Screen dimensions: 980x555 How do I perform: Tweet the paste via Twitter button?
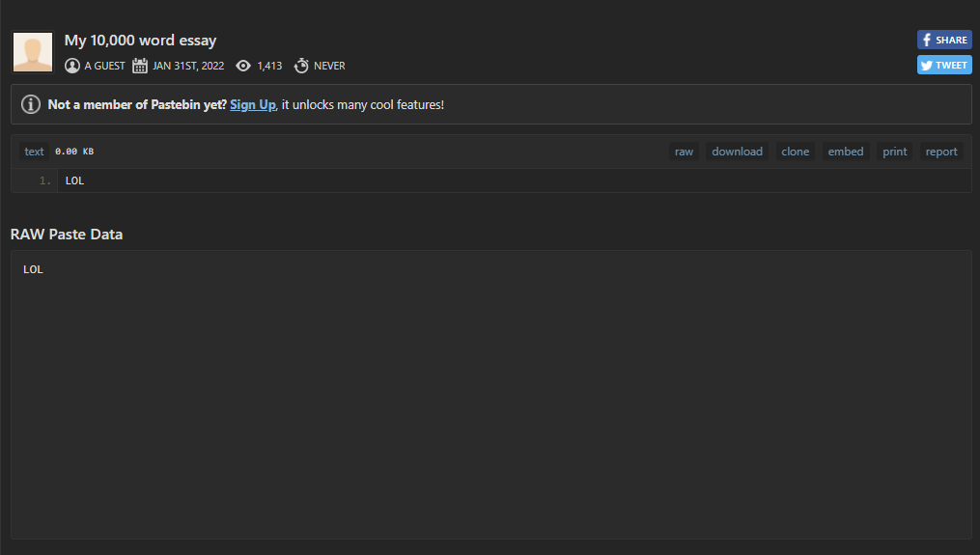tap(944, 65)
